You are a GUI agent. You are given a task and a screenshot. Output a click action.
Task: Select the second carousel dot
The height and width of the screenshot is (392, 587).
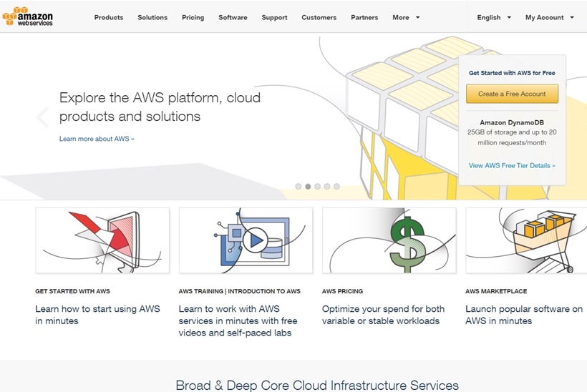[x=308, y=186]
